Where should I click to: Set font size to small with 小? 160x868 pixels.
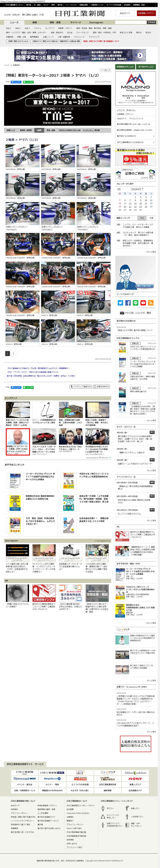tap(102, 70)
